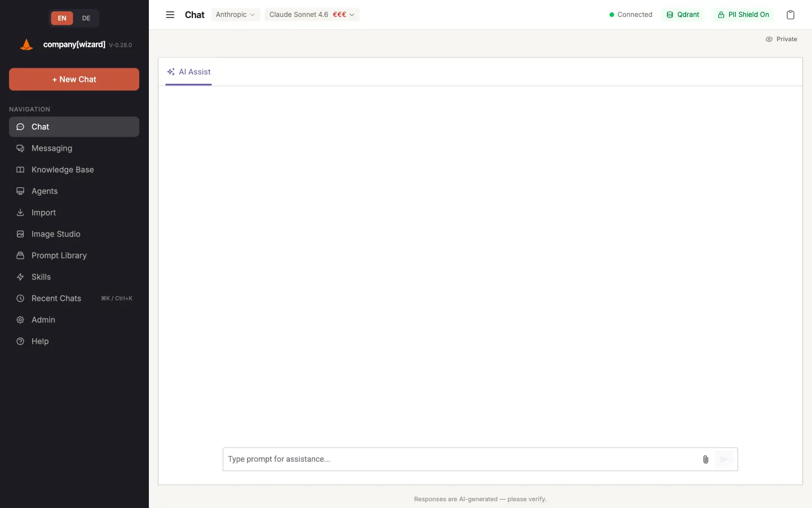
Task: Open the Knowledge Base section
Action: click(74, 170)
